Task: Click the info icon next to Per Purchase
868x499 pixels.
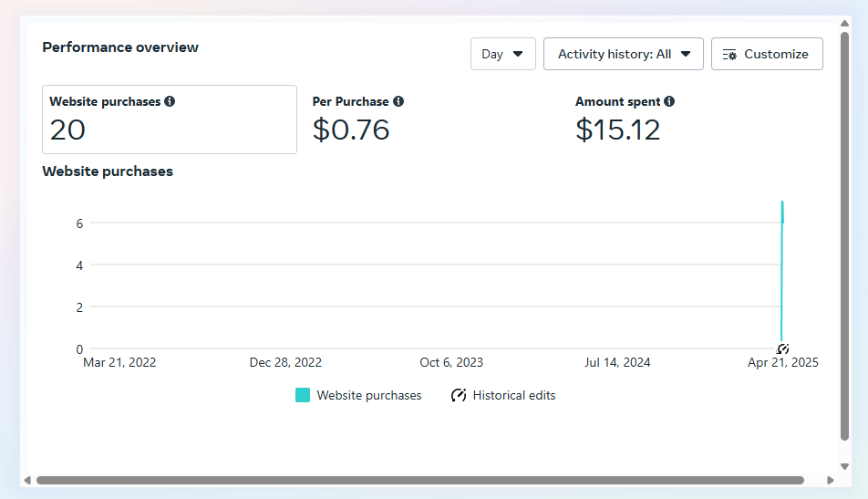Action: (x=398, y=102)
